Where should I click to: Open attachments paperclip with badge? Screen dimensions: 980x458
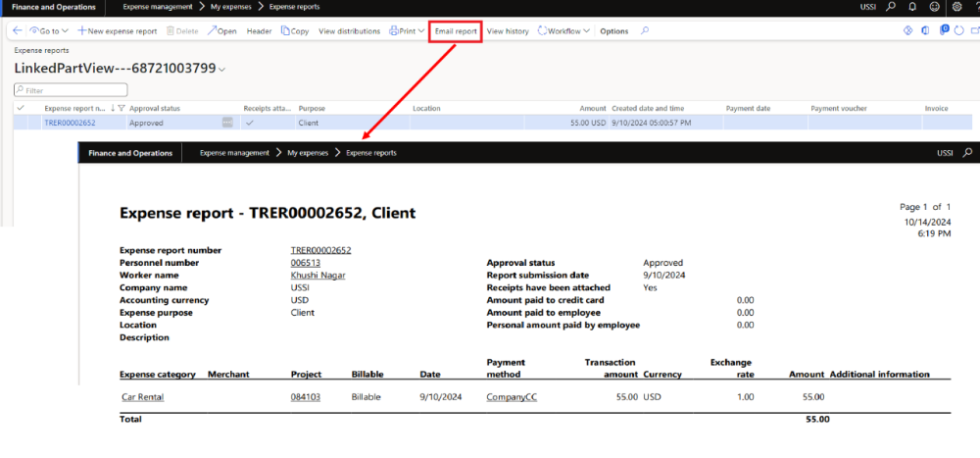click(x=945, y=30)
